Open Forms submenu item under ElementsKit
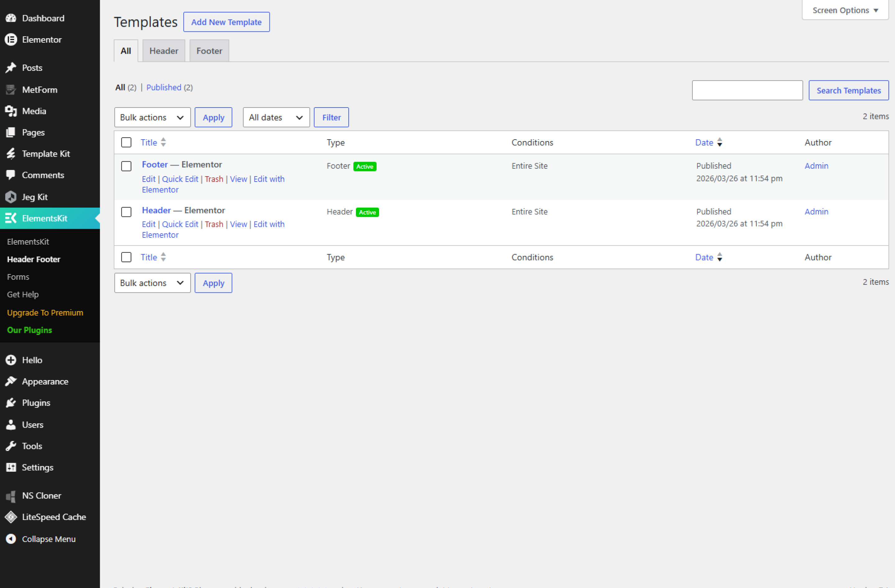Viewport: 895px width, 588px height. tap(18, 277)
